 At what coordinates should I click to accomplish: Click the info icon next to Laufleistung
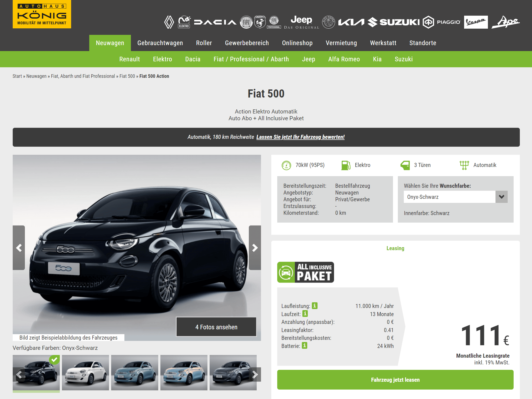(x=315, y=306)
